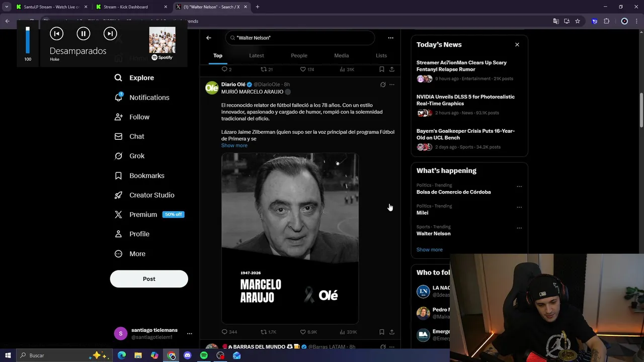
Task: Skip to the next Spotify track
Action: point(110,34)
